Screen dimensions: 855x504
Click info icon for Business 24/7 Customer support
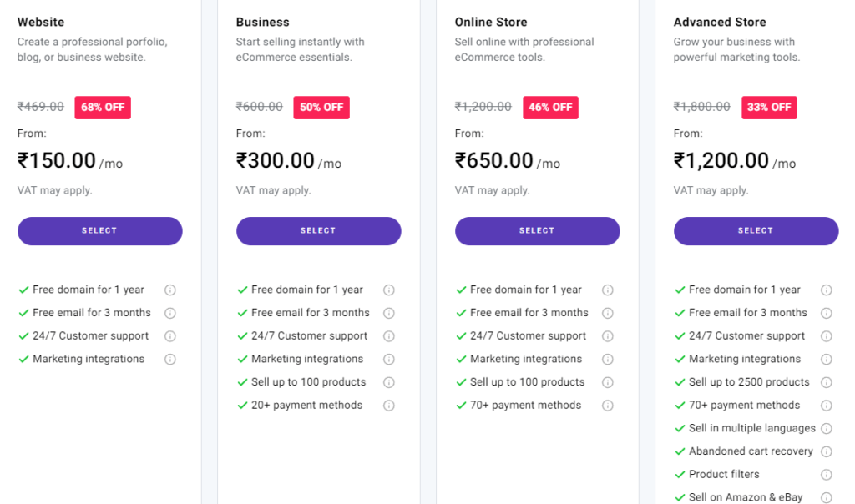(389, 336)
